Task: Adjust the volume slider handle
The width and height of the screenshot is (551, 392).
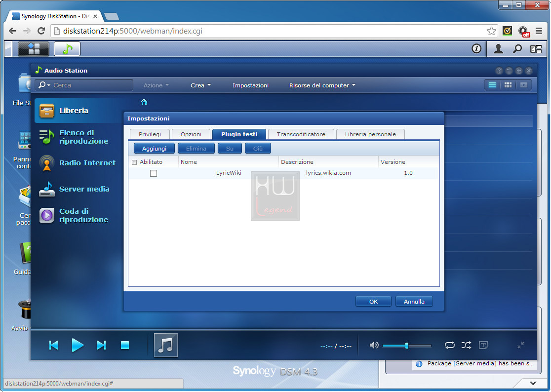Action: pos(406,346)
